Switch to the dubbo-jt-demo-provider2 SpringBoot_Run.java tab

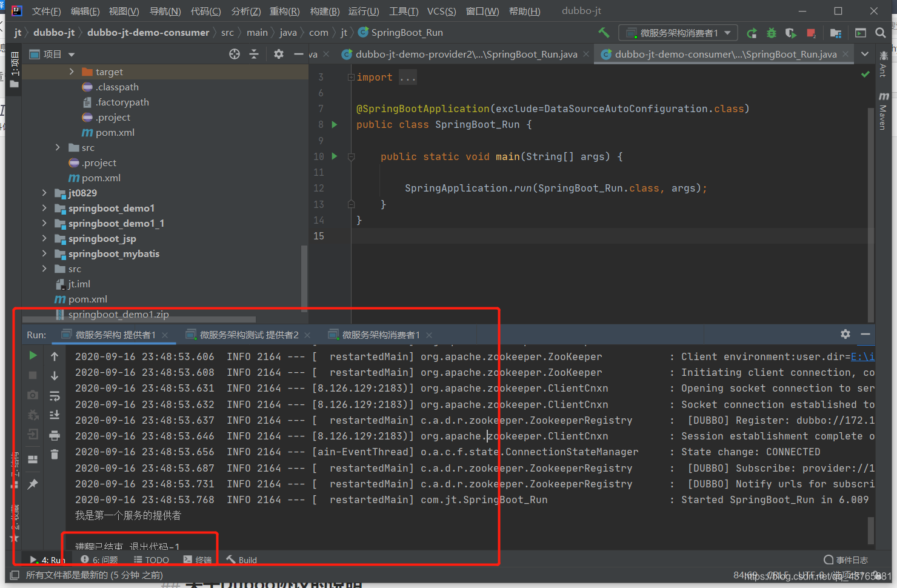pos(466,54)
